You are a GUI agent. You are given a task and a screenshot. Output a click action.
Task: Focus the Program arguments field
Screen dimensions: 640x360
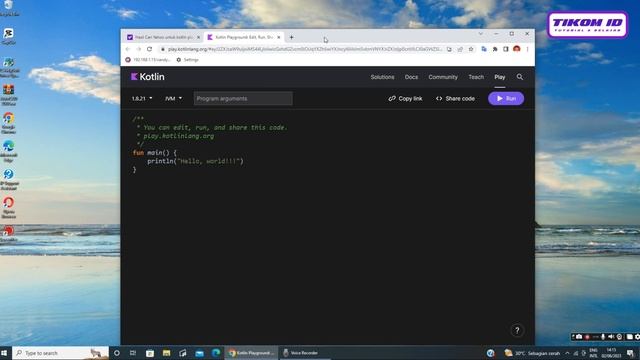(243, 98)
